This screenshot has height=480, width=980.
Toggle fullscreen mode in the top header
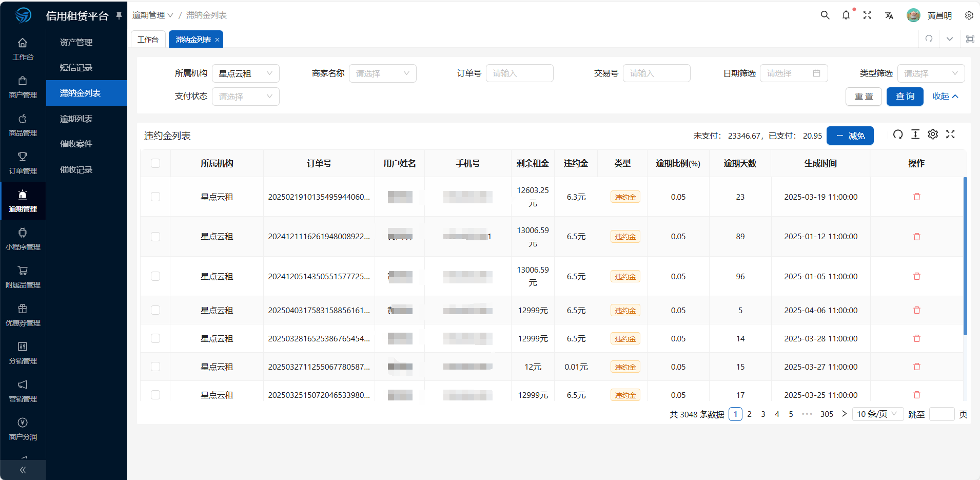coord(867,15)
